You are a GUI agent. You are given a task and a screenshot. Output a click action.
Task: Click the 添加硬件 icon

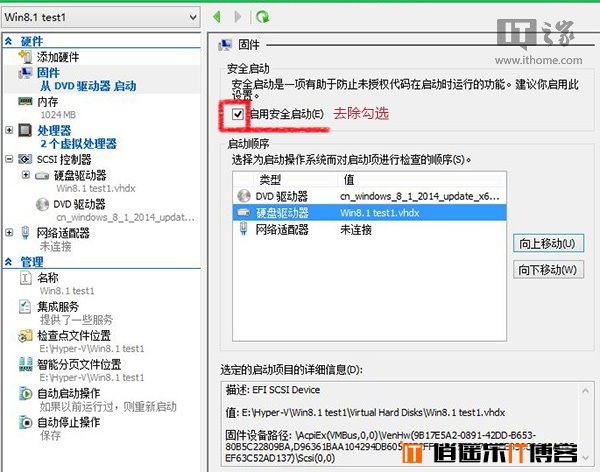[x=25, y=57]
